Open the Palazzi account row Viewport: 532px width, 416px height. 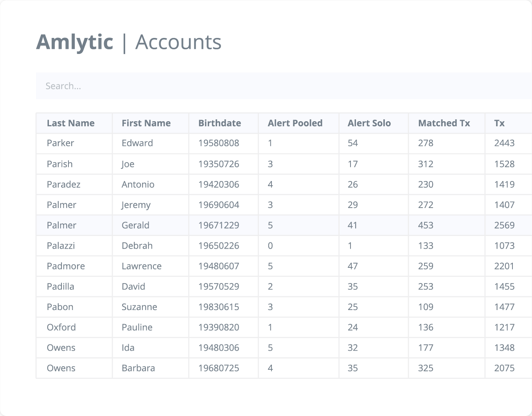coord(284,246)
